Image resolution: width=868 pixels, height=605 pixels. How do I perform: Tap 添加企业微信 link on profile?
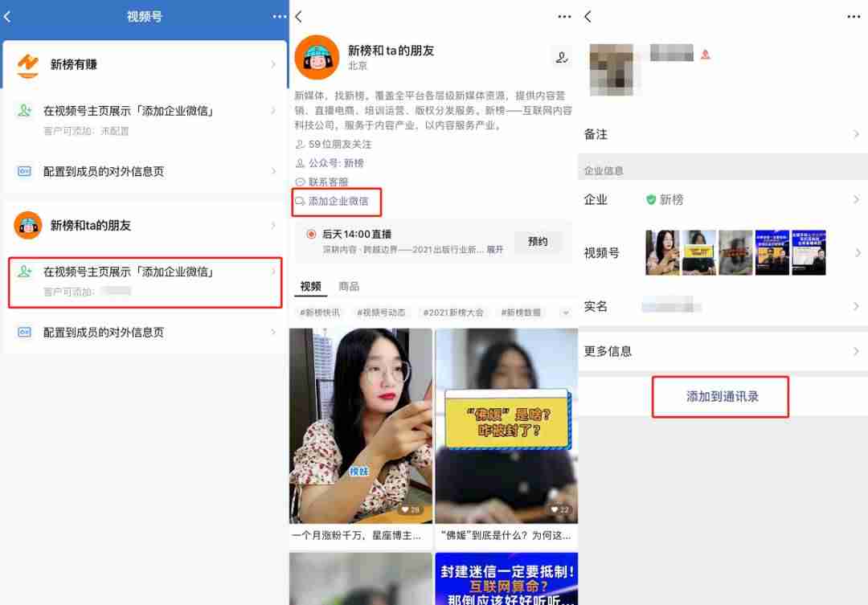click(x=332, y=202)
